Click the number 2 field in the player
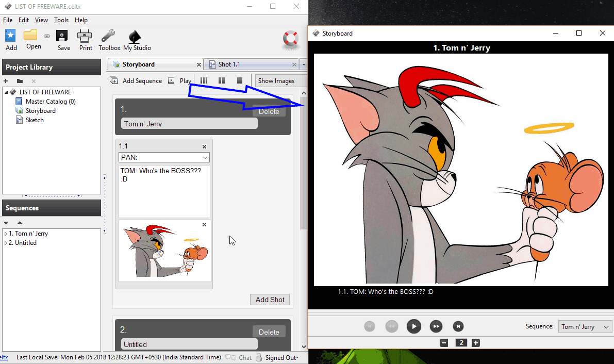This screenshot has width=614, height=364. [461, 343]
